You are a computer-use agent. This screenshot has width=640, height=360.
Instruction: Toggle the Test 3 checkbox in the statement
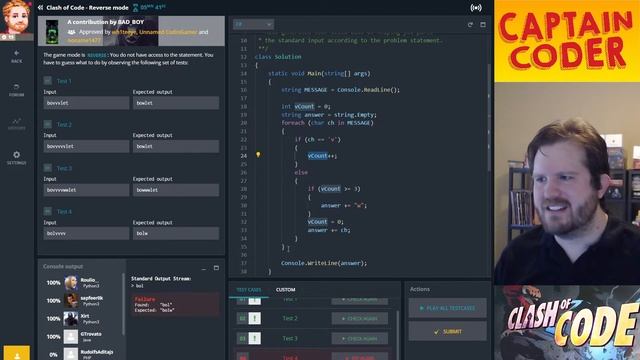point(47,168)
